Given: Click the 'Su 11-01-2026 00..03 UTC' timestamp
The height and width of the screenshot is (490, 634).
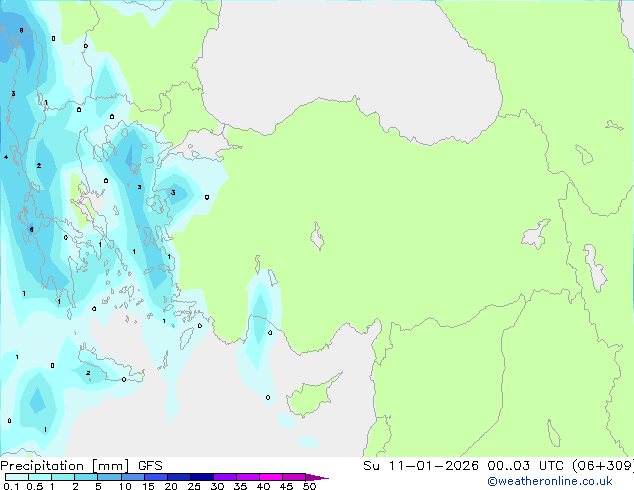Looking at the screenshot, I should click(463, 465).
